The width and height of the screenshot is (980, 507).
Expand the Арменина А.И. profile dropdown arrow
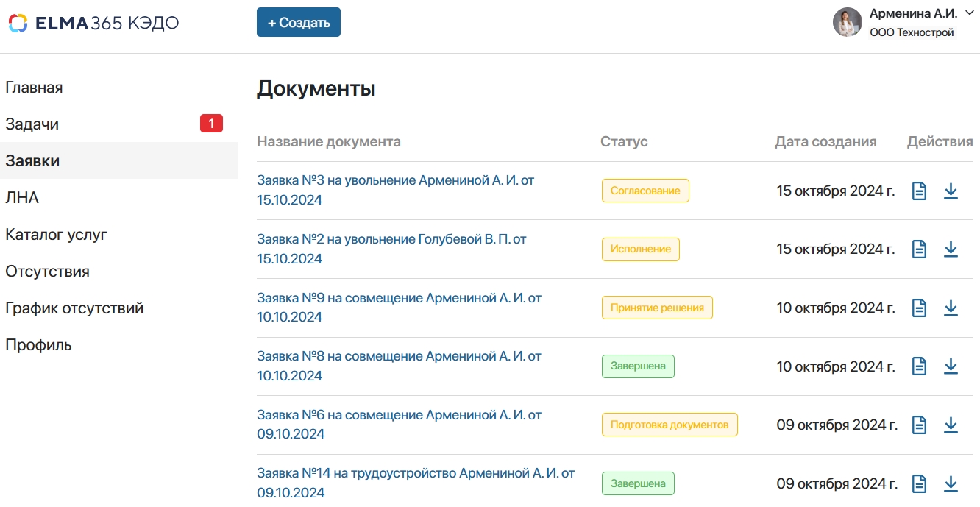click(968, 13)
